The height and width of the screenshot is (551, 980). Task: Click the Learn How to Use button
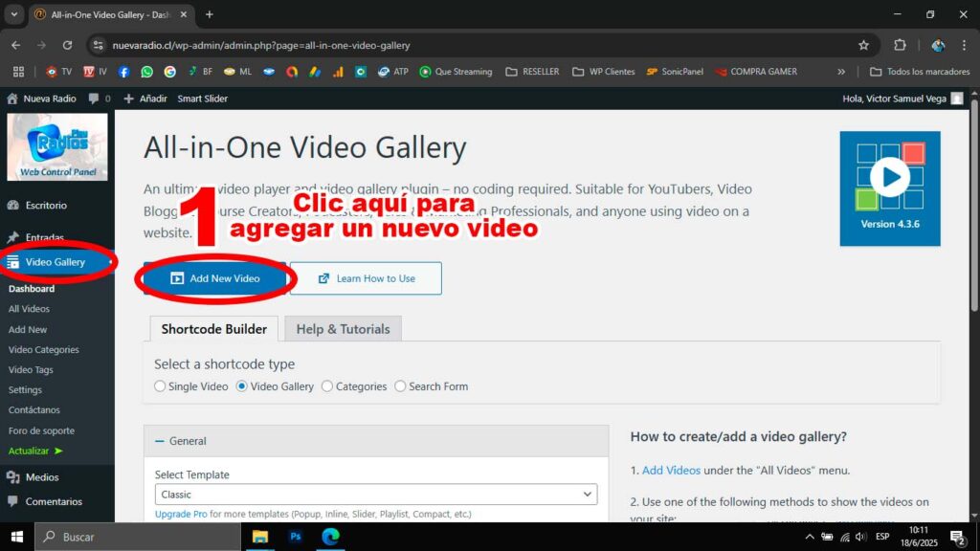tap(366, 278)
